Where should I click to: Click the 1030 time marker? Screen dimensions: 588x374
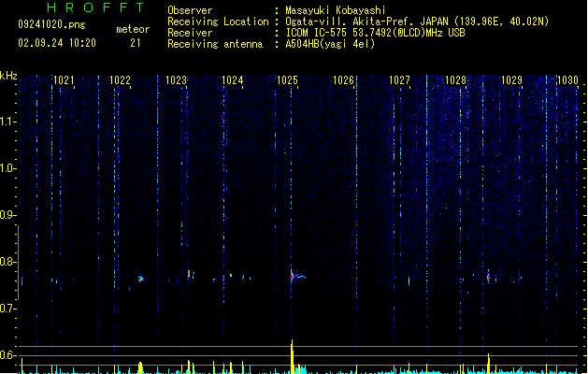[x=567, y=80]
